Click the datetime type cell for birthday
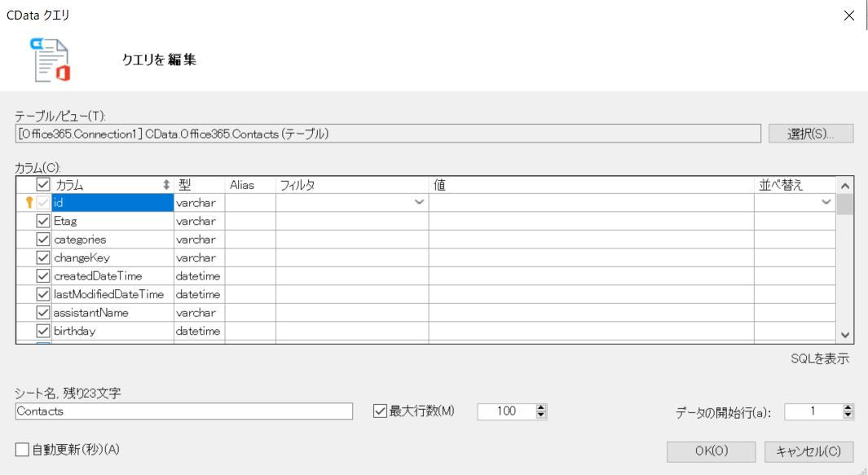The height and width of the screenshot is (475, 868). coord(200,331)
